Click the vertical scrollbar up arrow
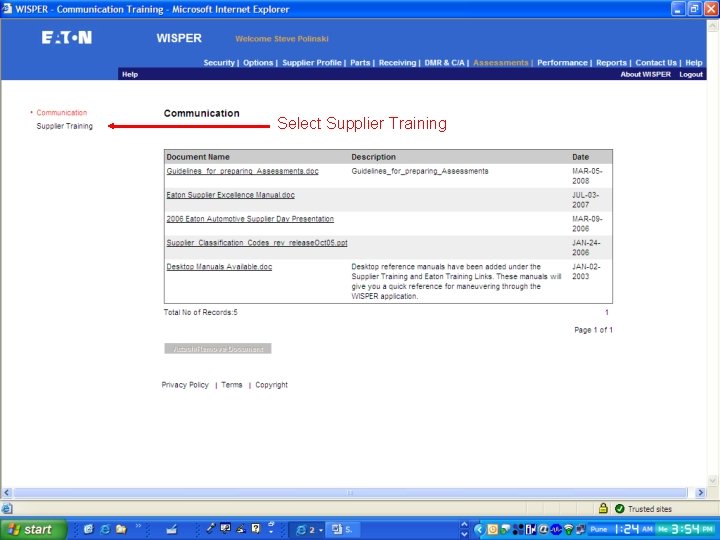 click(713, 26)
